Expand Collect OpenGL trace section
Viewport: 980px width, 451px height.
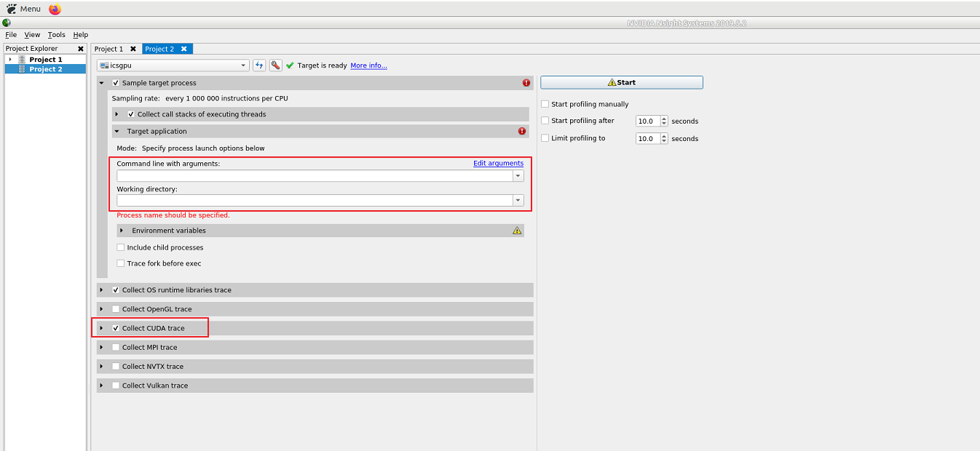pyautogui.click(x=102, y=309)
